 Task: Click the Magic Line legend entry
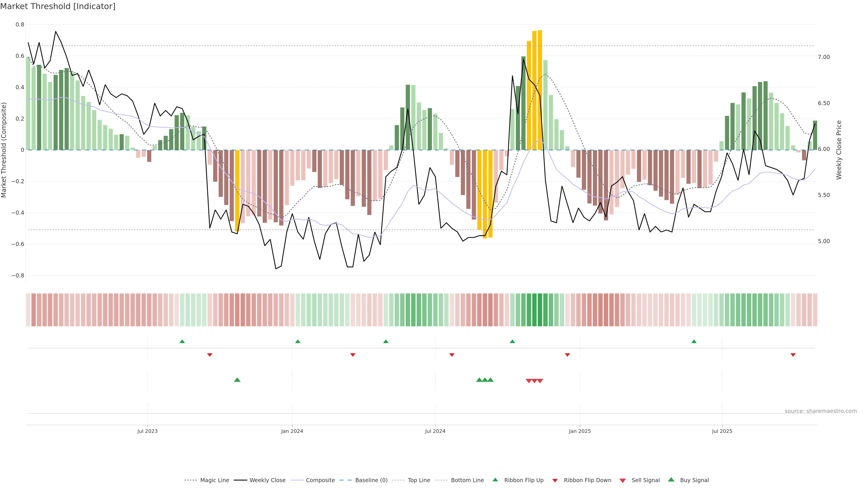pos(214,480)
